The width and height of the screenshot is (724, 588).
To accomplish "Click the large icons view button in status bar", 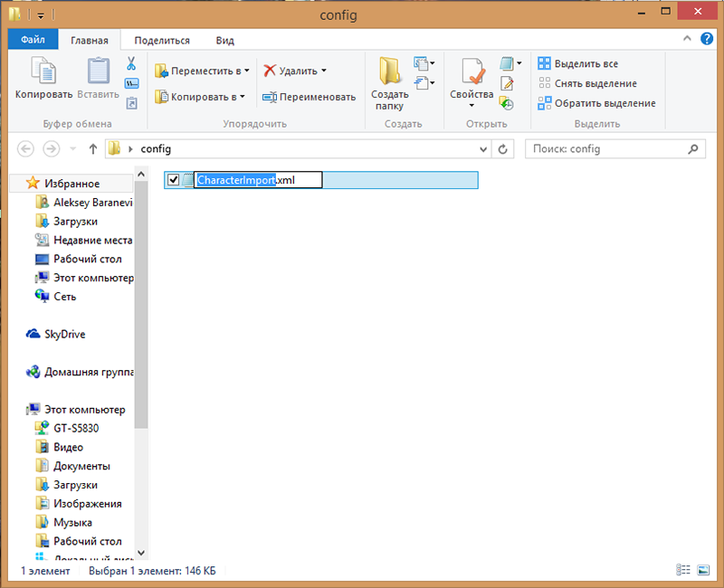I will point(702,571).
